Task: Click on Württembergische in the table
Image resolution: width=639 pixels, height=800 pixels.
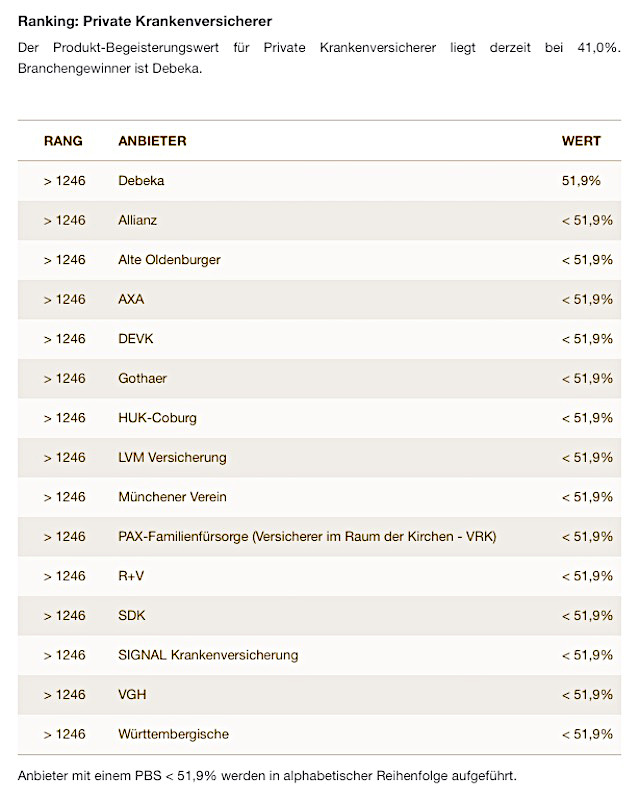Action: (173, 734)
